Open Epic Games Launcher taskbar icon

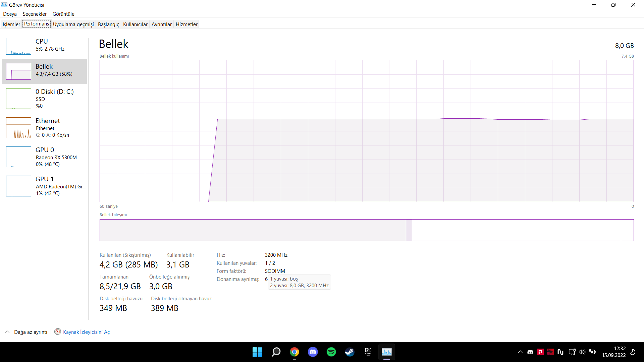368,352
